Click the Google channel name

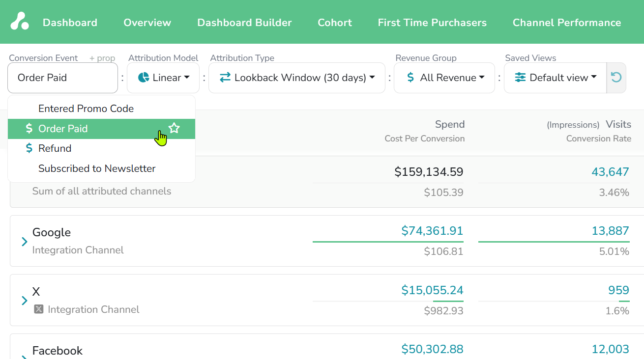52,232
